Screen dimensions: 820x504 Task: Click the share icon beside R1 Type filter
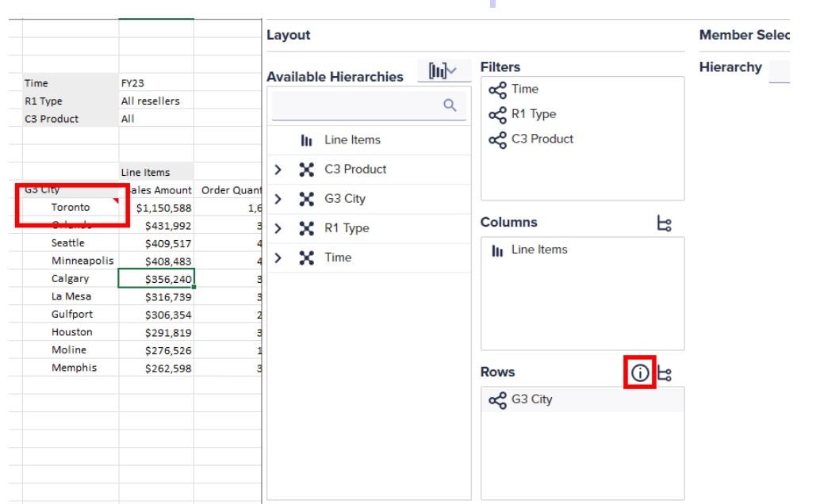(x=497, y=114)
